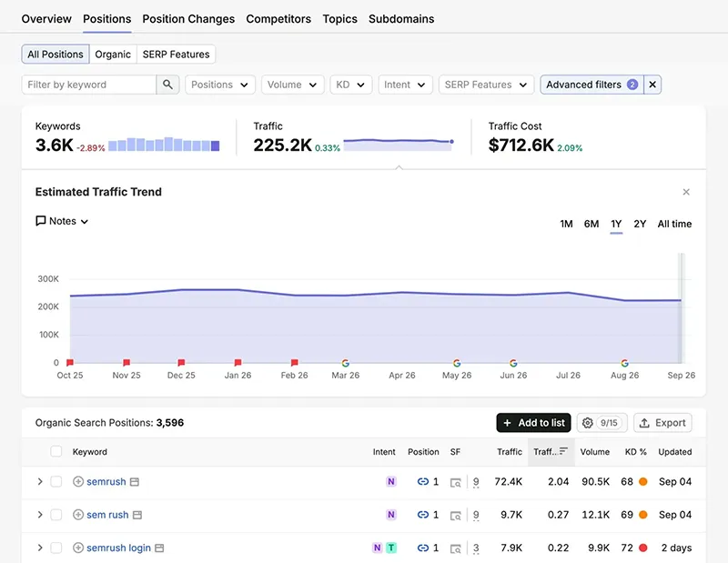This screenshot has width=728, height=563.
Task: Open the Subdomains tab
Action: 401,19
